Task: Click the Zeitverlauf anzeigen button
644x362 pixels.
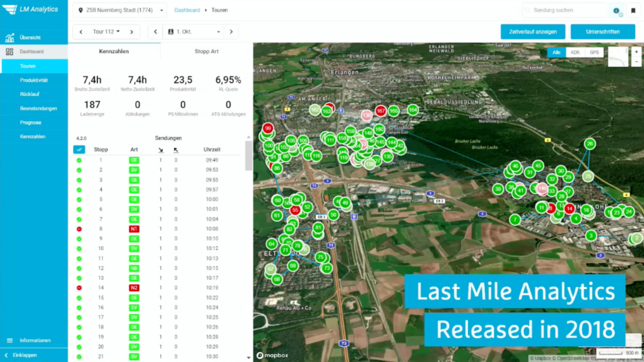Action: point(533,32)
